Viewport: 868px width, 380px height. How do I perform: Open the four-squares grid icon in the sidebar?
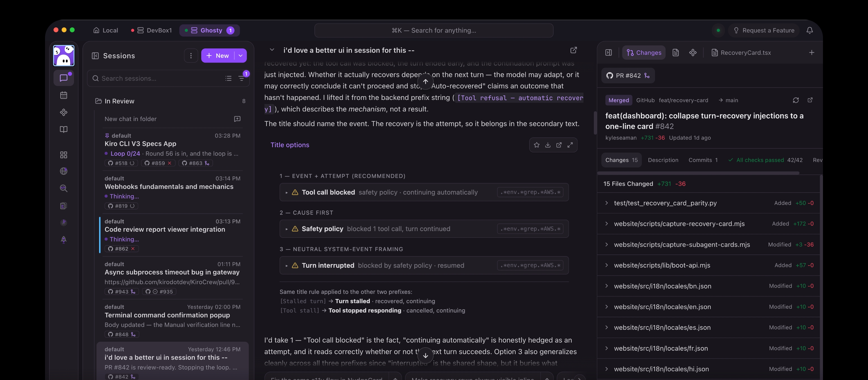point(64,155)
